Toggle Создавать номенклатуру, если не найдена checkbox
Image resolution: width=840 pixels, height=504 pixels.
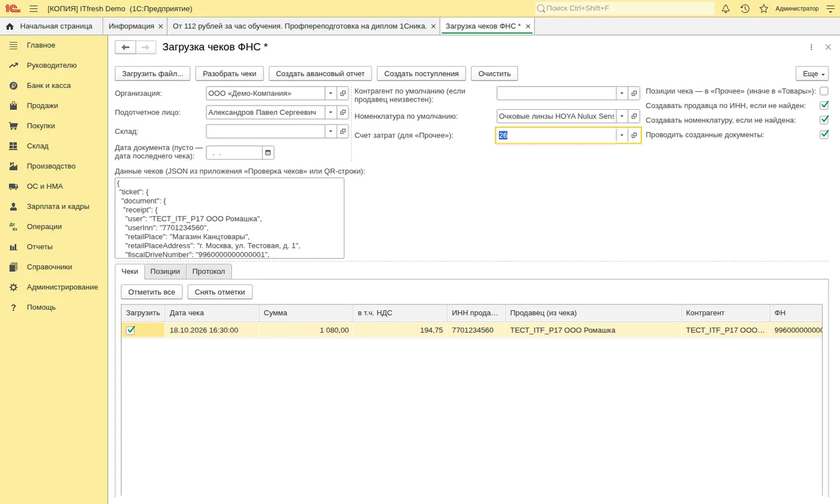point(824,120)
